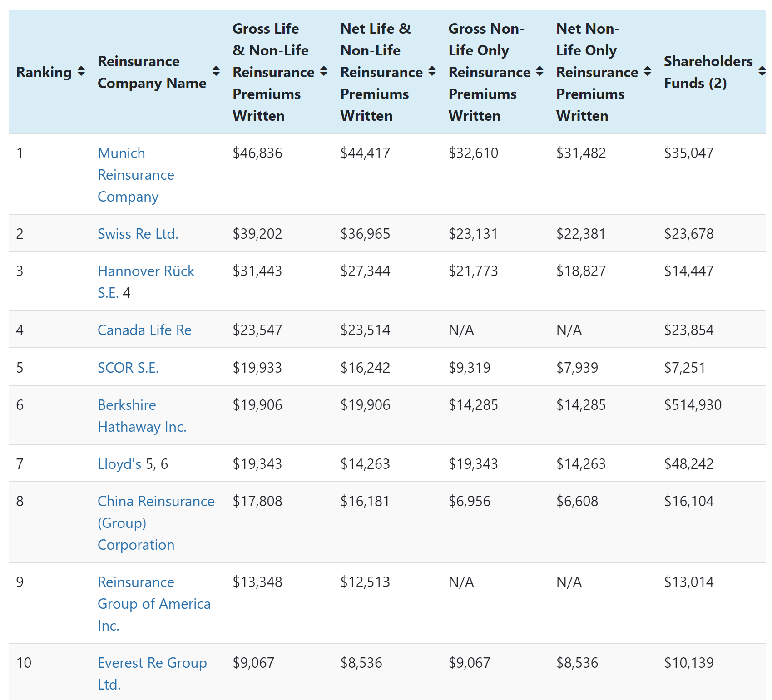Select China Reinsurance's gross premium $17,808

pyautogui.click(x=257, y=501)
